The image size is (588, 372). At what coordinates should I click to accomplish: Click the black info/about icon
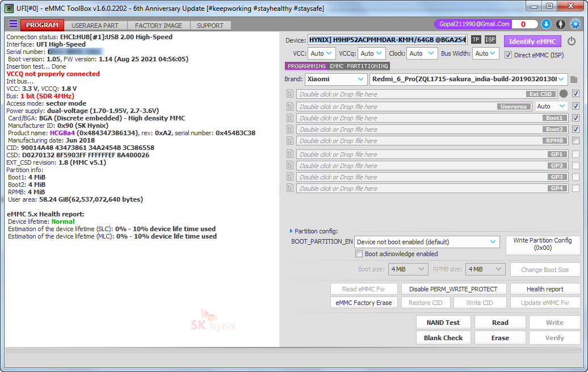coord(560,24)
